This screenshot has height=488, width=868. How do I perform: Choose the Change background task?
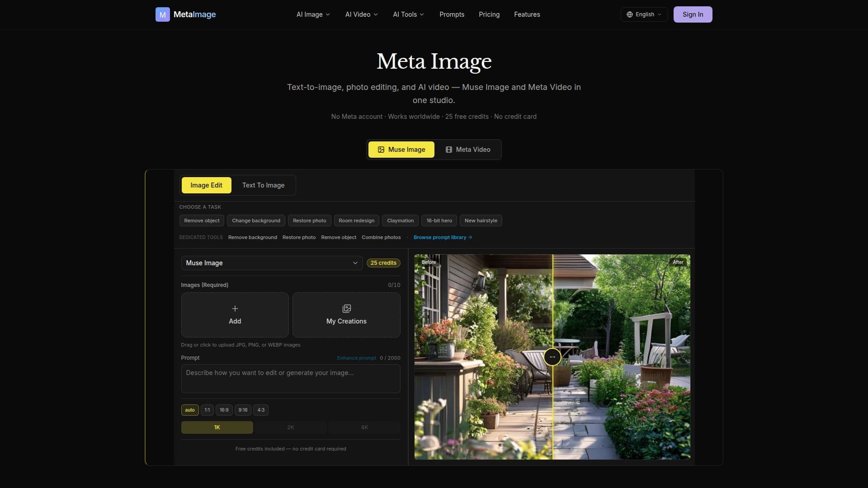tap(256, 221)
